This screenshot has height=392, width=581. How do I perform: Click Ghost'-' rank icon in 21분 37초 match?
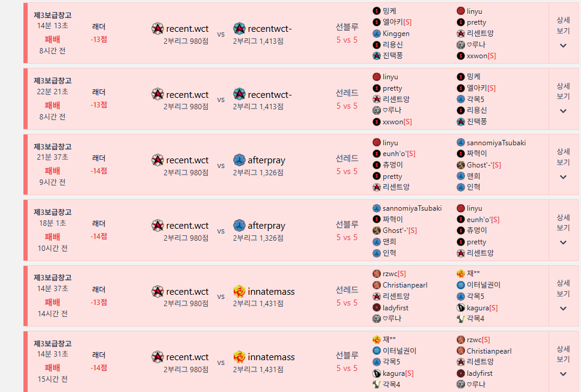pos(461,165)
